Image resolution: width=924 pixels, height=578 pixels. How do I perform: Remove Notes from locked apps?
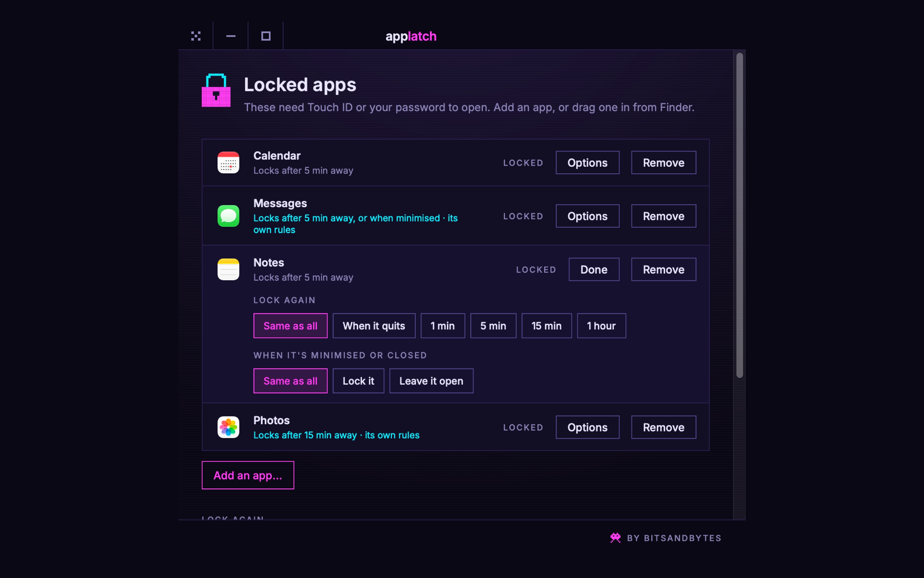pos(663,269)
